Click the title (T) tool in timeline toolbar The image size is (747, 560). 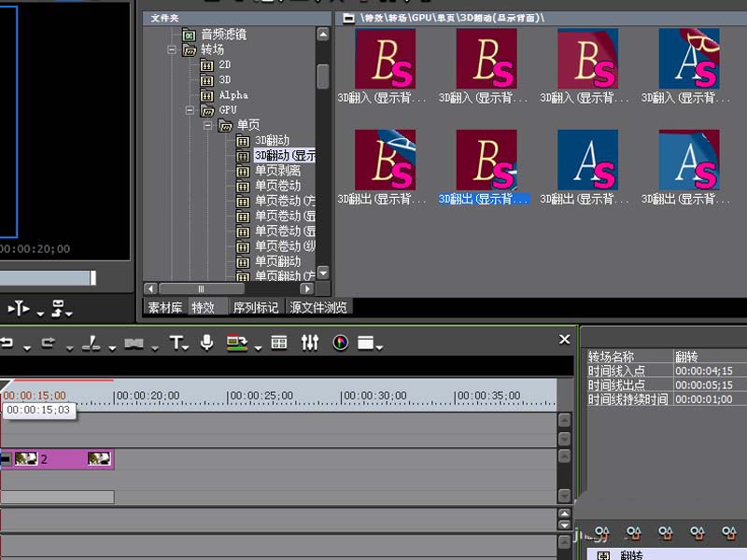click(176, 343)
